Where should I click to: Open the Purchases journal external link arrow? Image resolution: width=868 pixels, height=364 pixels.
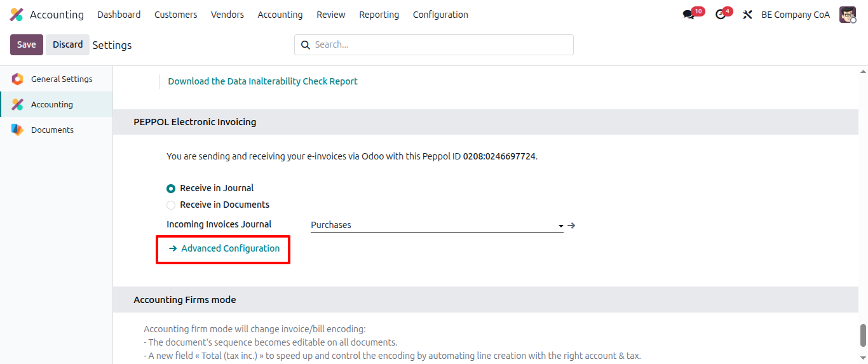571,225
